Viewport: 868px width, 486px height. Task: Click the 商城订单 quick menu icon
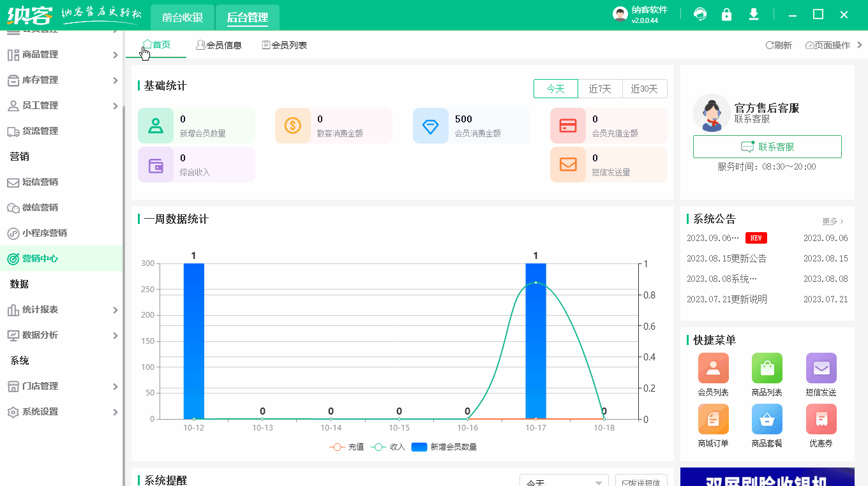[x=713, y=419]
